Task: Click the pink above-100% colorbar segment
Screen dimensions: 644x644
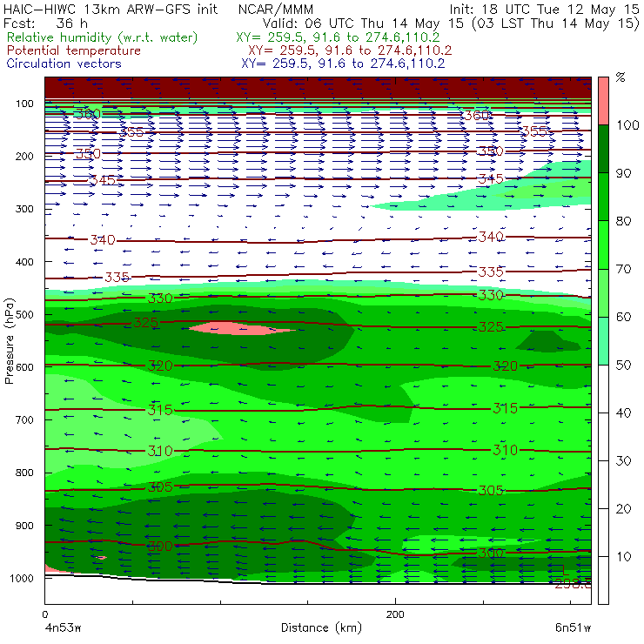Action: click(603, 101)
